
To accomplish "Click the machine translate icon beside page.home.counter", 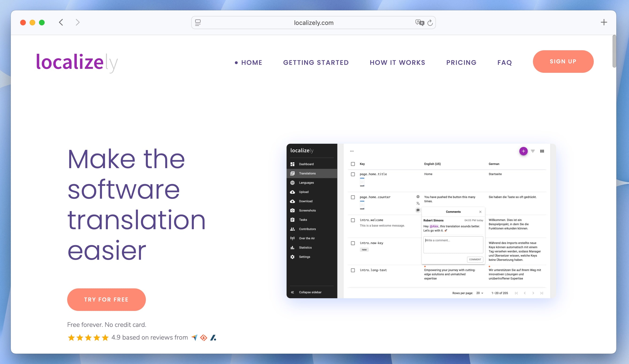I will (418, 203).
